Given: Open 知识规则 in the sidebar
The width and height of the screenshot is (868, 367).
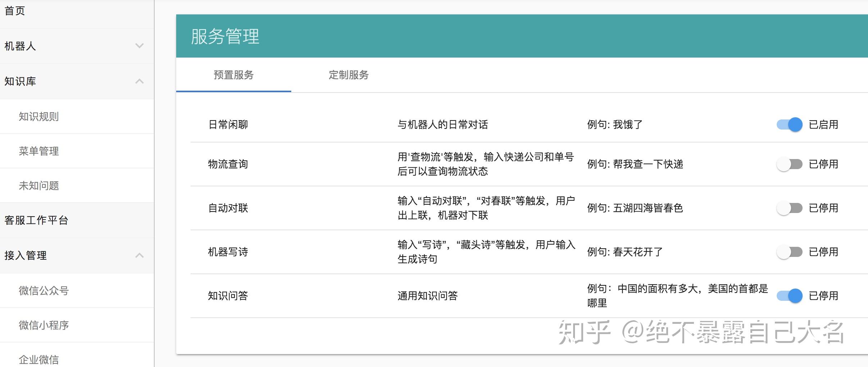Looking at the screenshot, I should coord(39,117).
